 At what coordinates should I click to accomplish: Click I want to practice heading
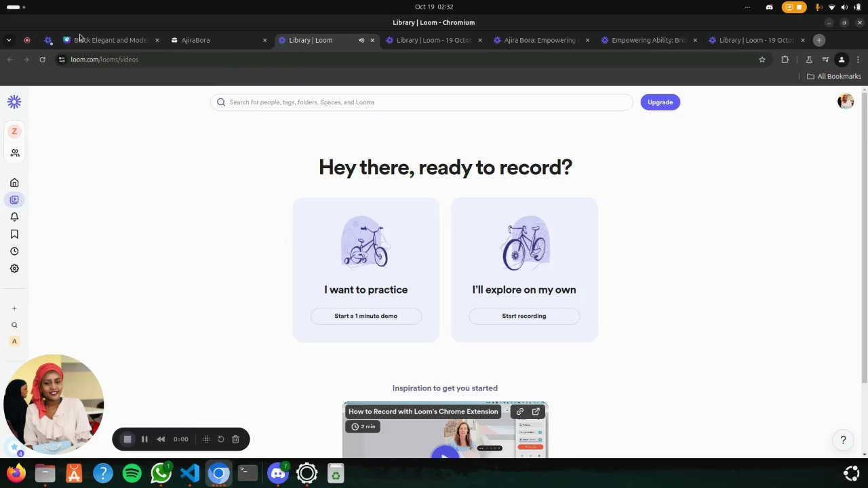(x=366, y=289)
